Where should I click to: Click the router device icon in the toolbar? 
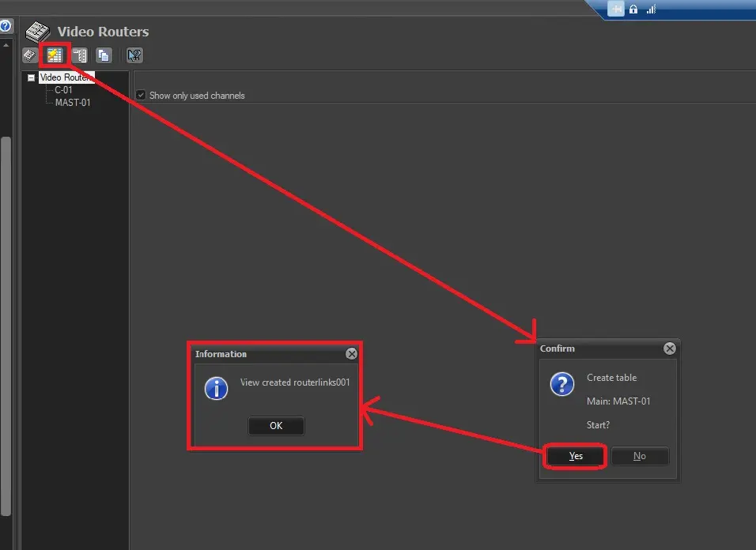click(29, 55)
